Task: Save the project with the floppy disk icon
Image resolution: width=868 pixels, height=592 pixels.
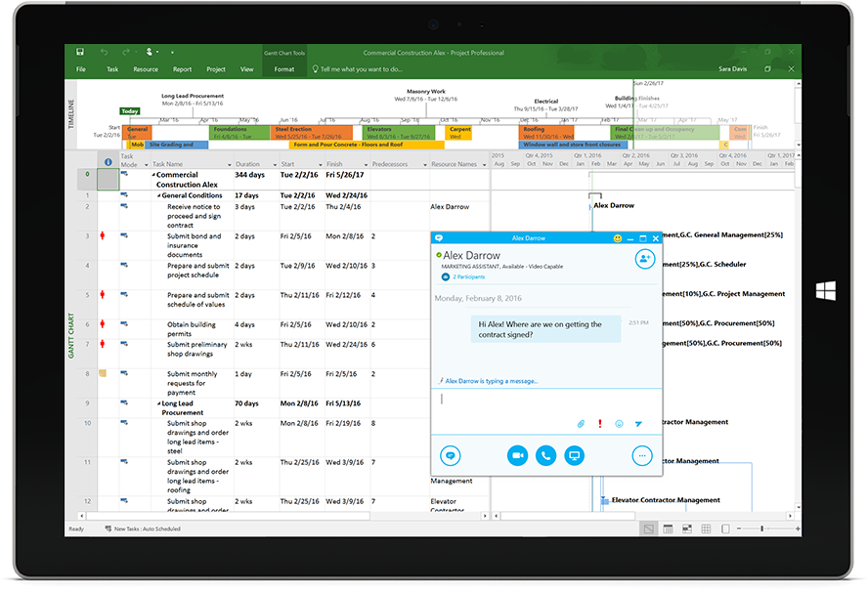Action: pos(80,52)
